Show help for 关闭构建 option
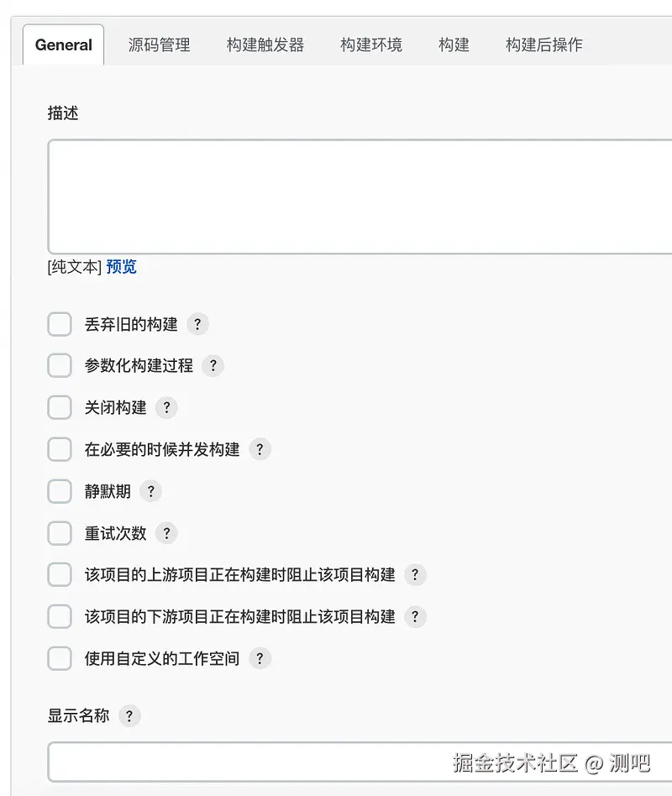Screen dimensions: 672x796 pyautogui.click(x=166, y=408)
